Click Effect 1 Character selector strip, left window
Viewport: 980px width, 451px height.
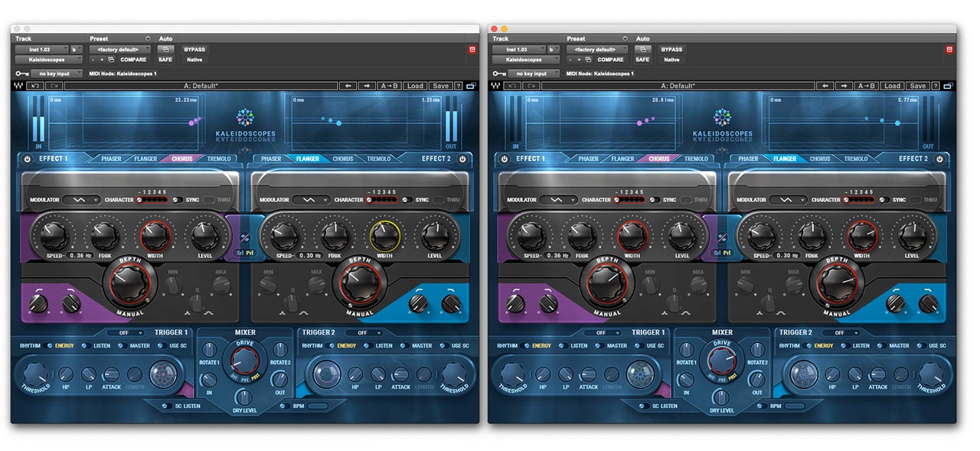[x=152, y=200]
